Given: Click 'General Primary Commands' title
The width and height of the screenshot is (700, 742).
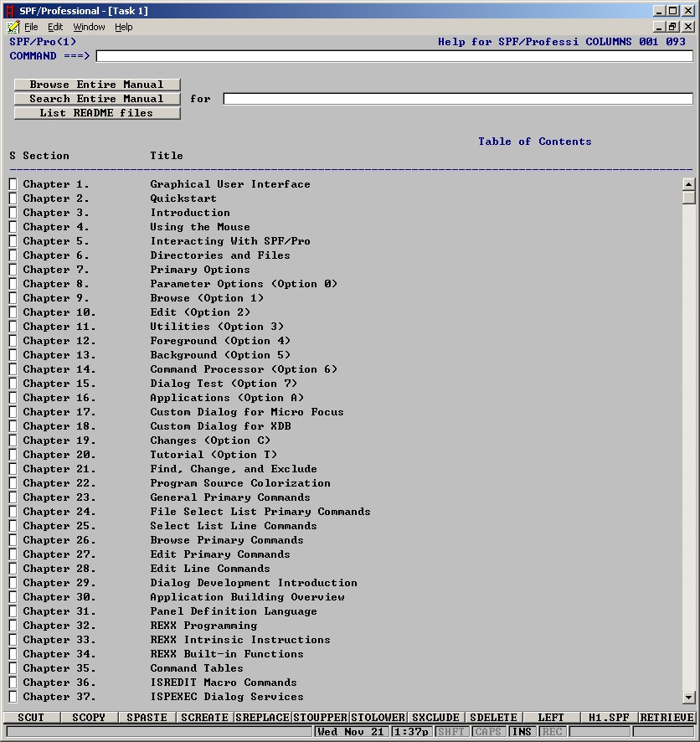Looking at the screenshot, I should (x=230, y=497).
